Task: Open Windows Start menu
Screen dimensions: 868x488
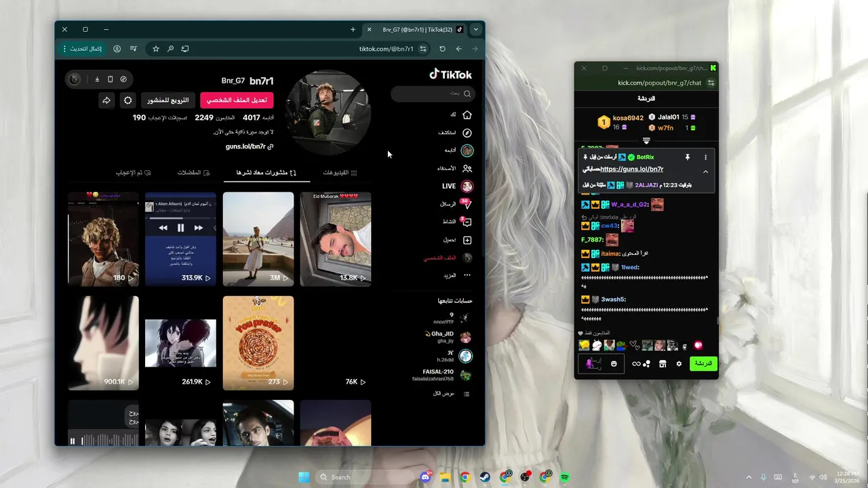Action: (304, 477)
